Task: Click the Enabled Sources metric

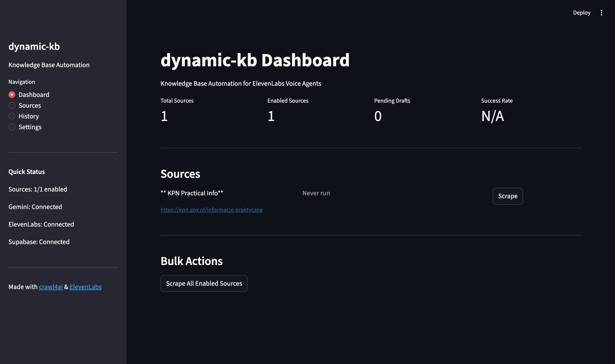Action: (x=271, y=116)
